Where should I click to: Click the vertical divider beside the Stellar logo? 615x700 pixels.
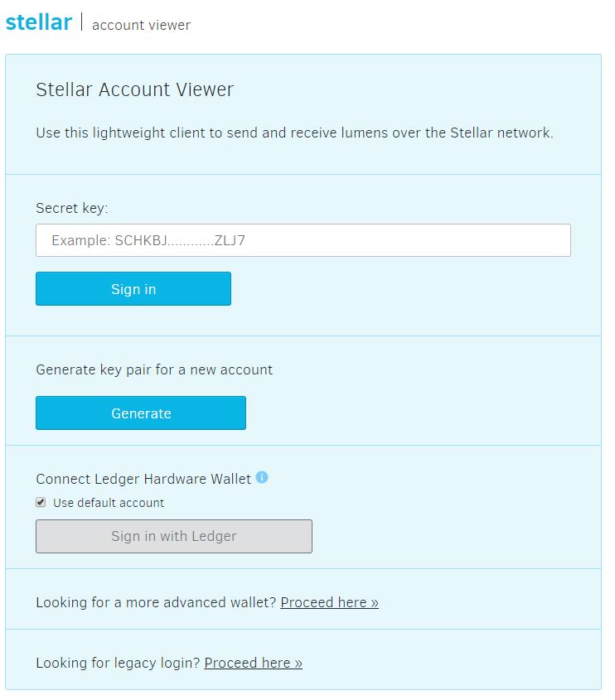[x=81, y=22]
